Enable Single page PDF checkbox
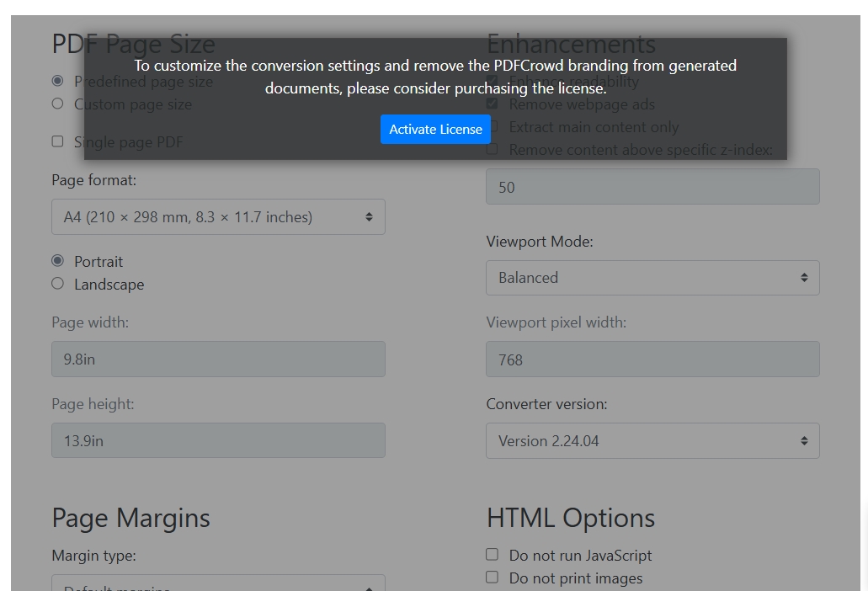Image resolution: width=868 pixels, height=591 pixels. (57, 141)
